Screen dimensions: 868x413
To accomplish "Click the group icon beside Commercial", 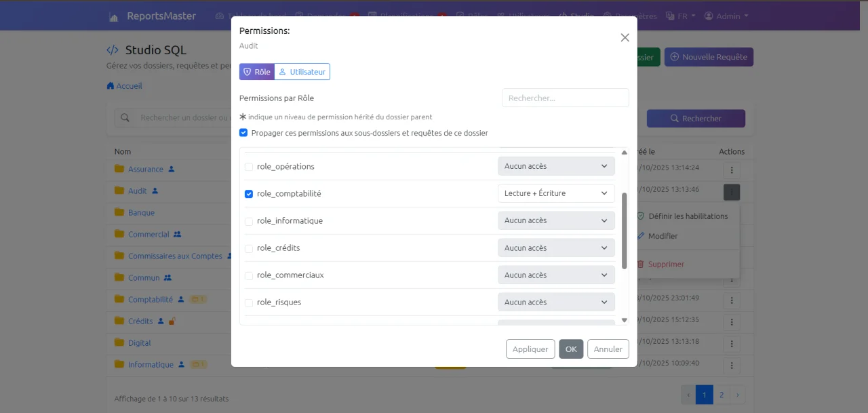I will 178,234.
